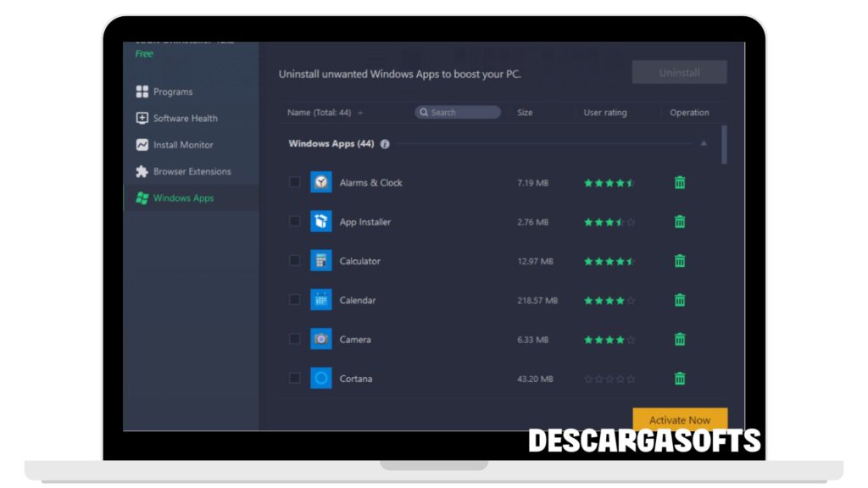Click the Calendar star rating
The image size is (868, 488).
point(609,301)
